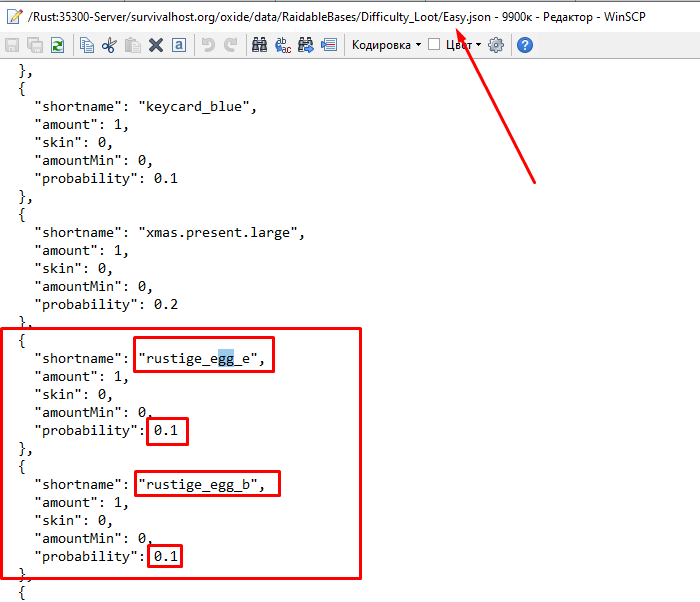
Task: Cut selection with the scissors icon
Action: [x=109, y=45]
